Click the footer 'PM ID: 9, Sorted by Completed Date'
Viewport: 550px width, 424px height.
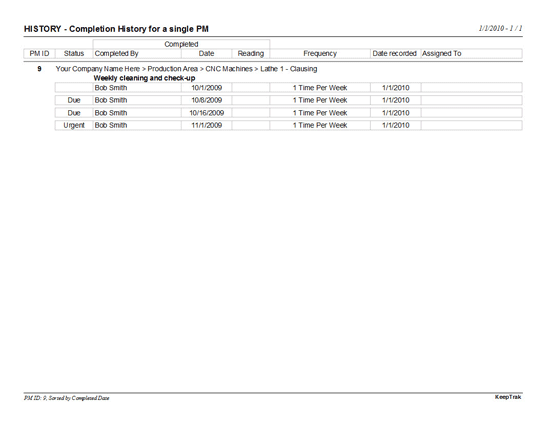tap(67, 398)
